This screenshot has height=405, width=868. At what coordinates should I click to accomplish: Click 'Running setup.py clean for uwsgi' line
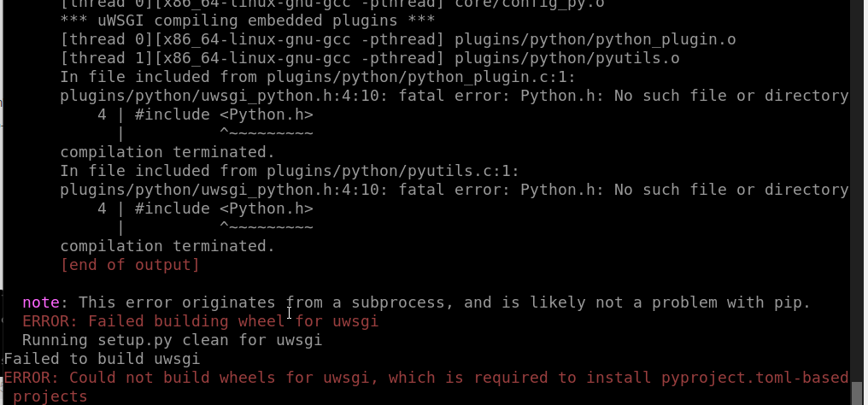click(173, 340)
